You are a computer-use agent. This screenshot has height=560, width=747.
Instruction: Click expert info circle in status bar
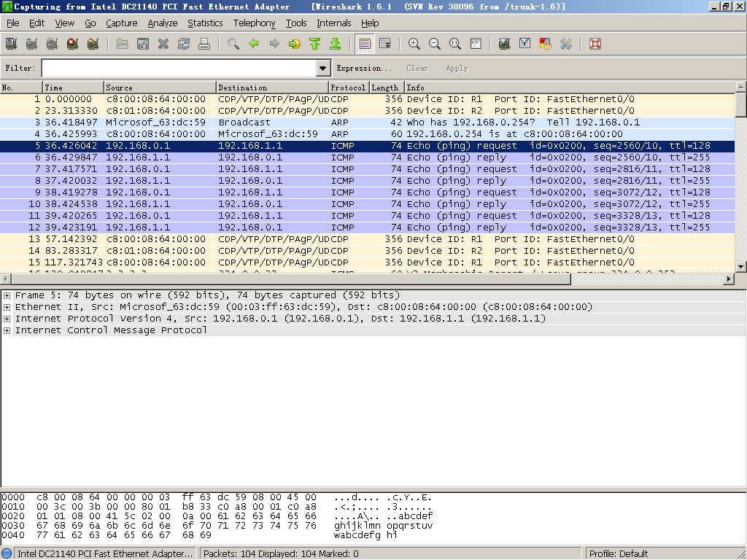click(x=7, y=553)
